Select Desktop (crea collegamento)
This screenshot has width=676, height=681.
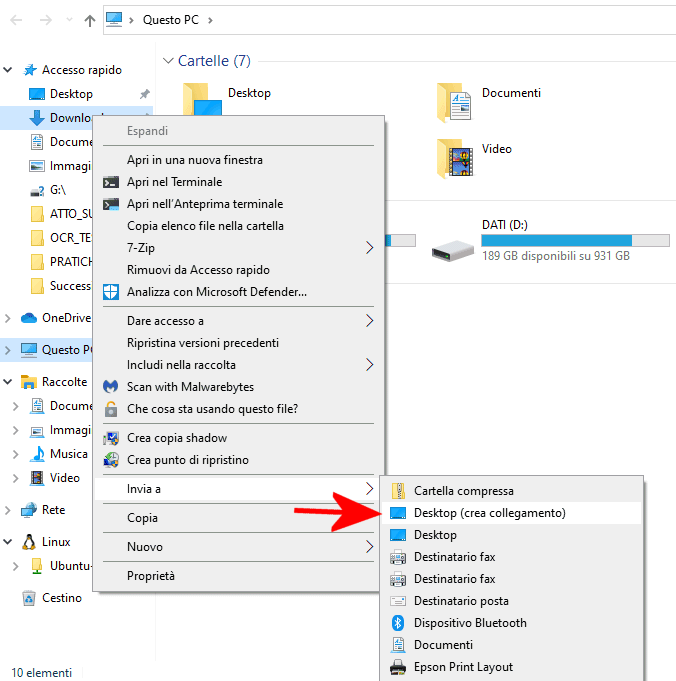(x=511, y=513)
